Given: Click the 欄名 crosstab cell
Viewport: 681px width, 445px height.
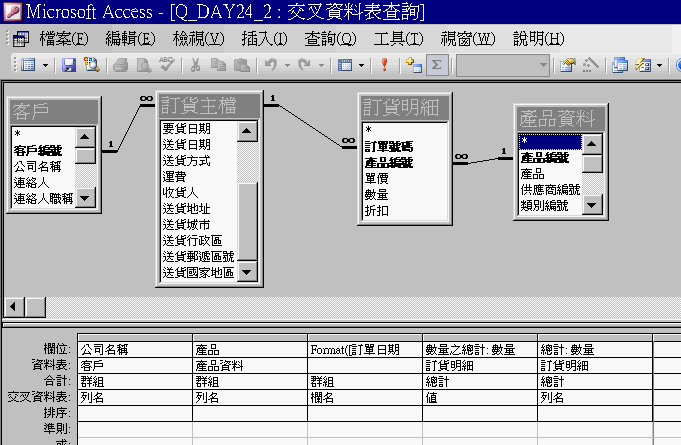Looking at the screenshot, I should (365, 397).
